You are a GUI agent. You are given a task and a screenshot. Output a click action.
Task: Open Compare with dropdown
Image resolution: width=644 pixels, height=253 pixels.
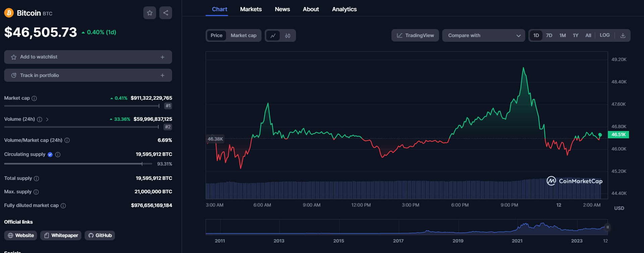[x=484, y=36]
